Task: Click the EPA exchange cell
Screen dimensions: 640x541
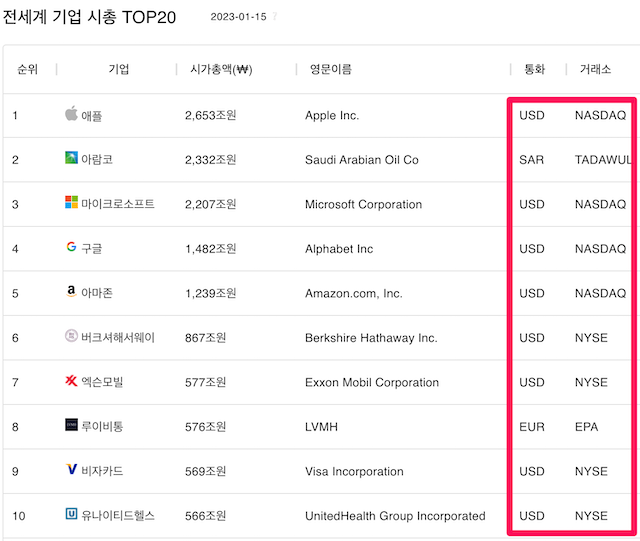Action: pyautogui.click(x=586, y=426)
